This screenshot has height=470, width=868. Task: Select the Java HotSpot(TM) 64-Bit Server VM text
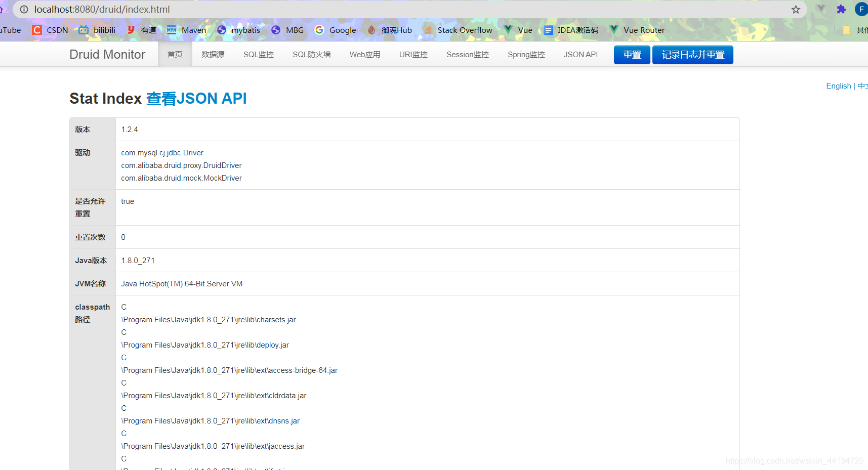[182, 284]
